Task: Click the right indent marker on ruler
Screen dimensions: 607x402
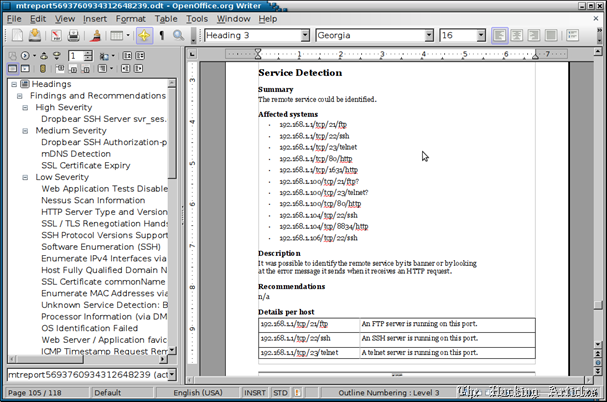Action: [x=535, y=55]
